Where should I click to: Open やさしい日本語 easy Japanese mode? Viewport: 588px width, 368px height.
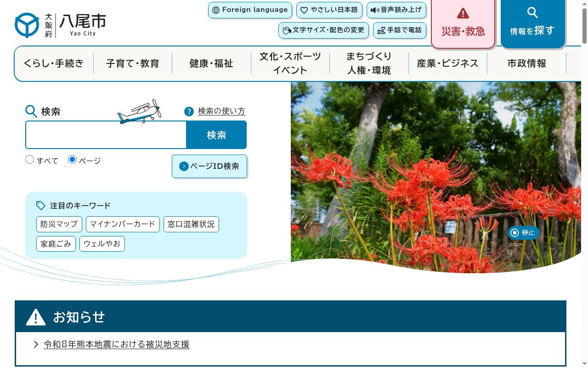329,10
